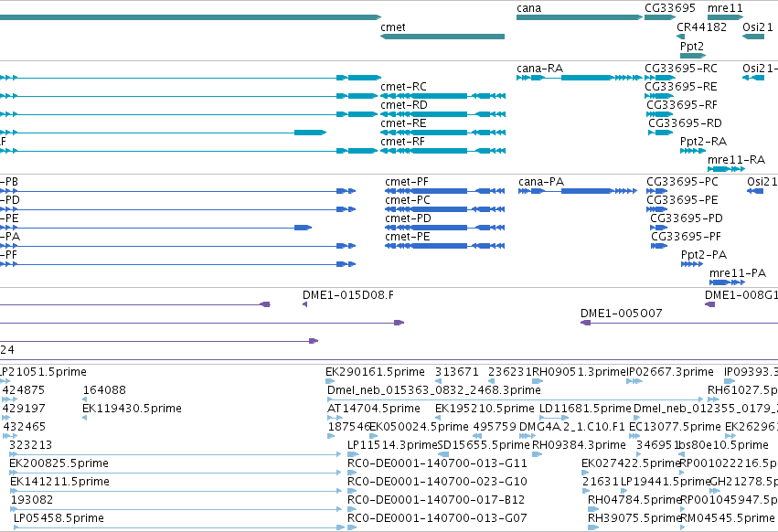The height and width of the screenshot is (532, 778).
Task: Select the cmet gene bar
Action: click(442, 37)
